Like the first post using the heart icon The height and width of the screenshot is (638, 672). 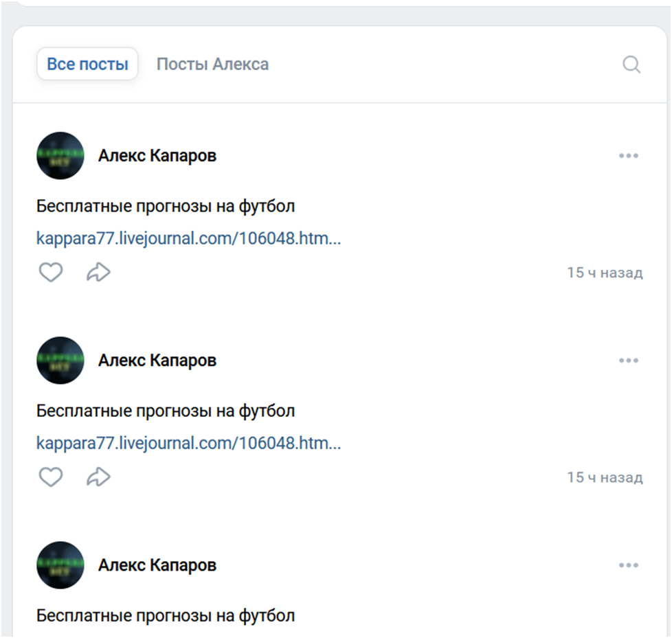point(51,272)
